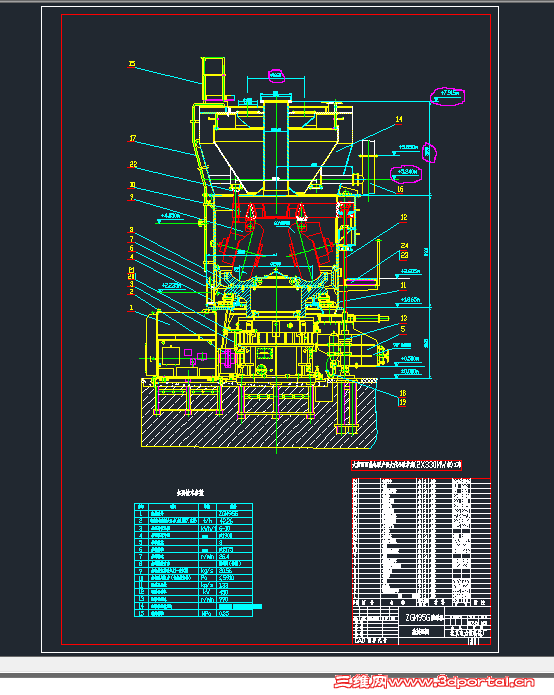Click the magenta-circled dimension at drawing top
Viewport: 554px width, 695px height.
coord(277,76)
